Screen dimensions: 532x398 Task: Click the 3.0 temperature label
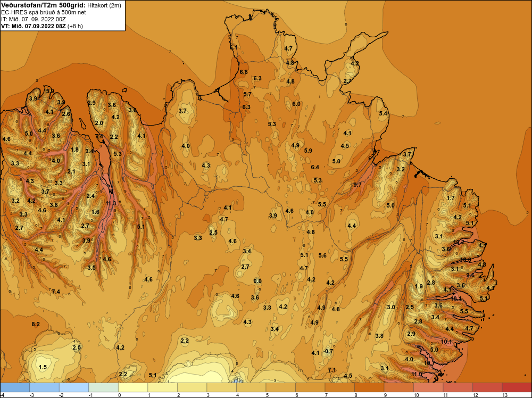(x=391, y=306)
